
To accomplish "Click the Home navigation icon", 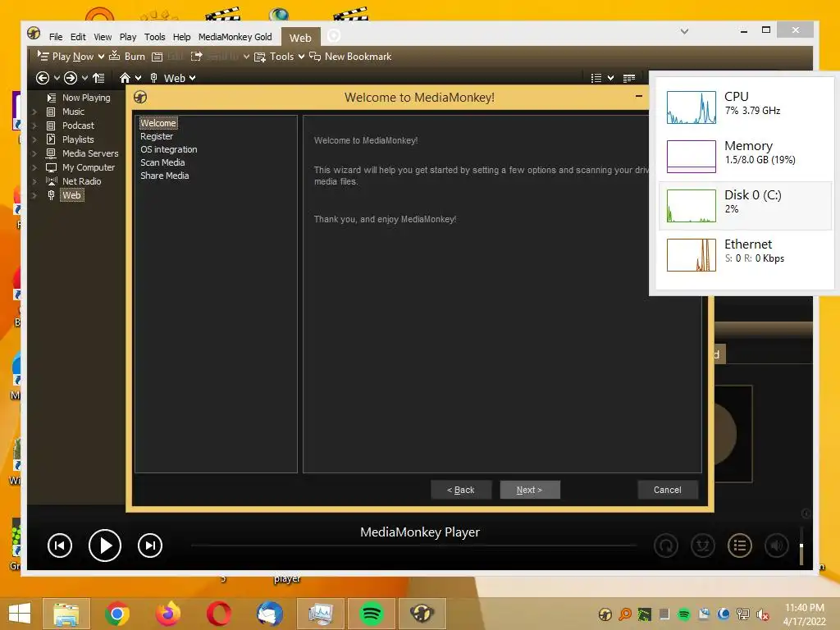I will click(125, 78).
